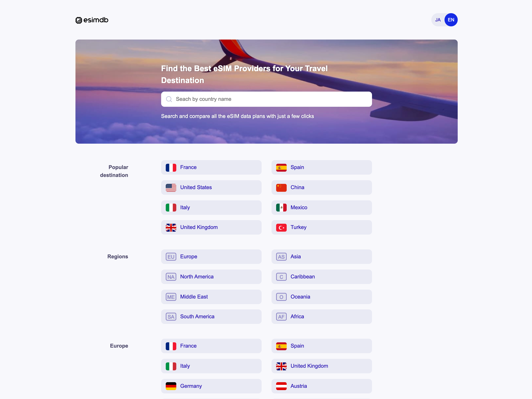
Task: Select China from popular destinations
Action: coord(321,187)
